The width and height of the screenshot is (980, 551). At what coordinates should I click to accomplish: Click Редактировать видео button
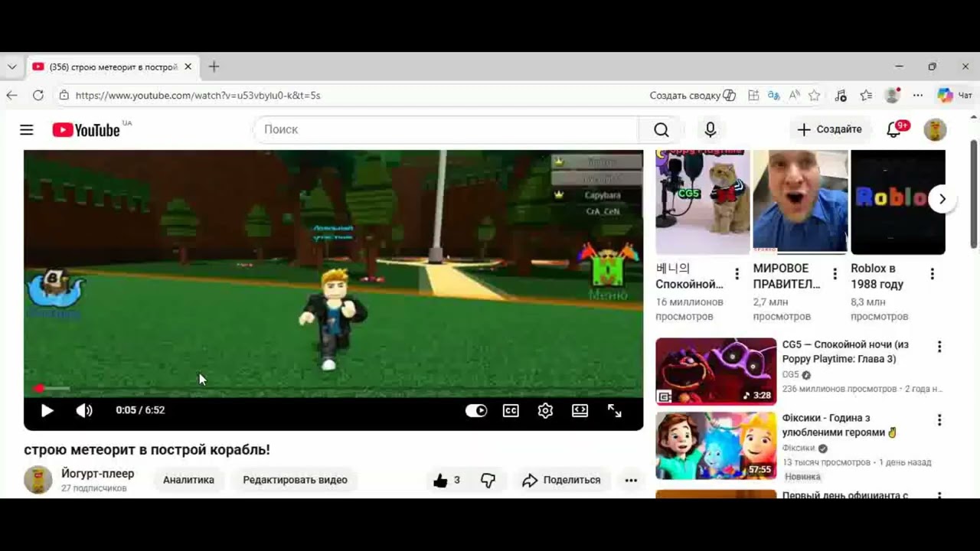295,480
